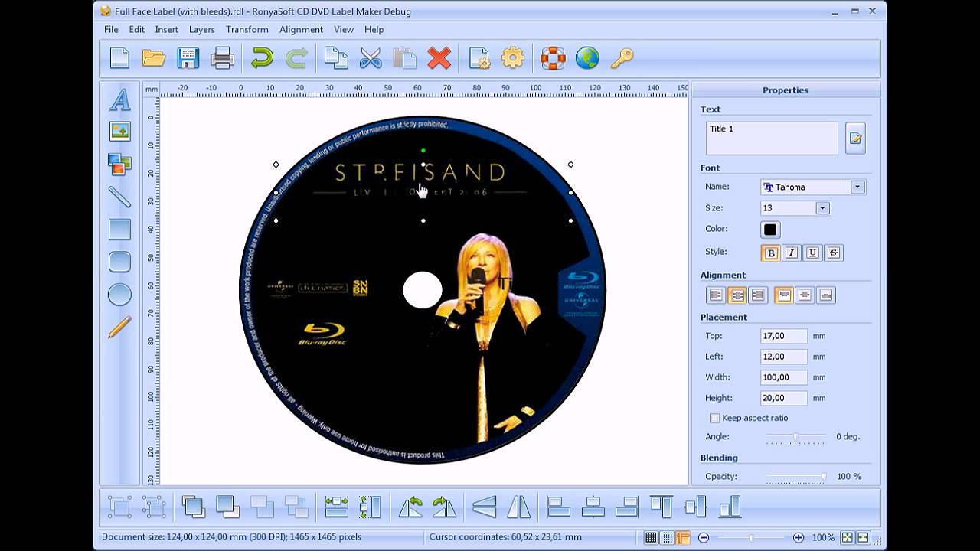Align objects to horizontal centers

coord(593,507)
